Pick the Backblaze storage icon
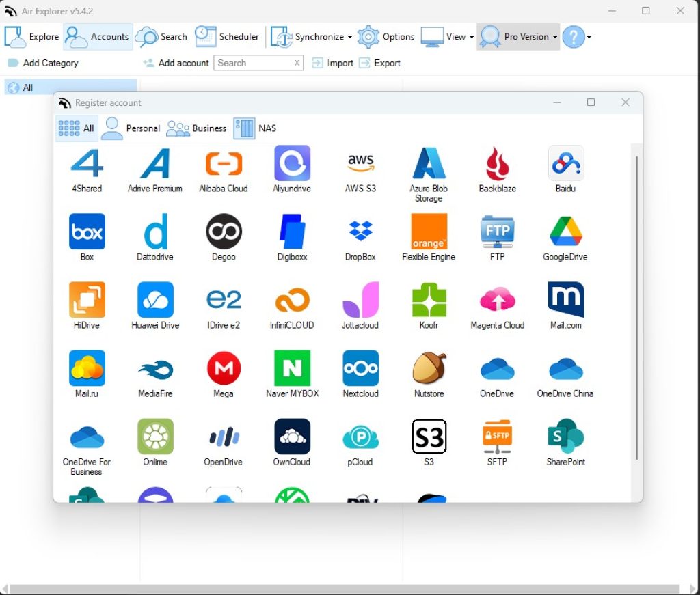This screenshot has height=595, width=700. click(497, 164)
